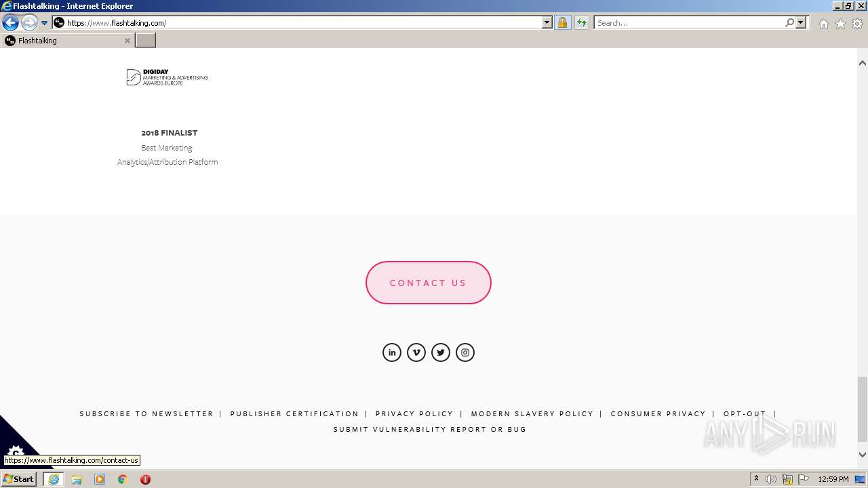Open the Instagram social icon

click(x=465, y=352)
